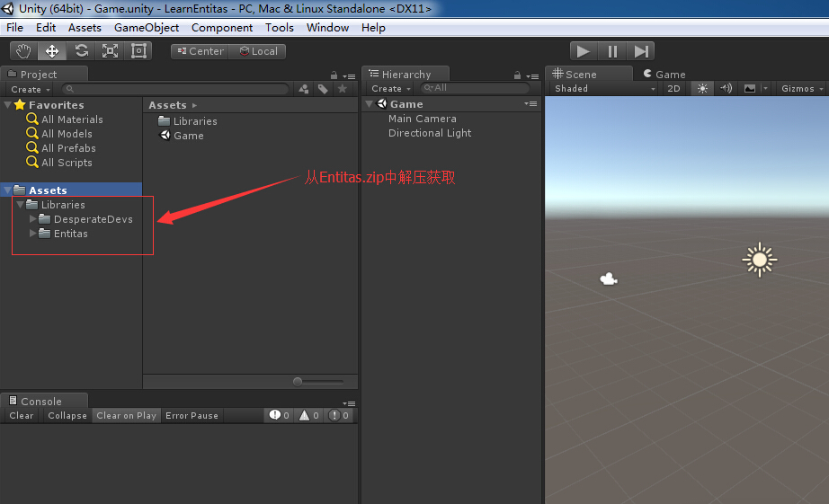Toggle pivot Center mode
The image size is (829, 504).
200,51
